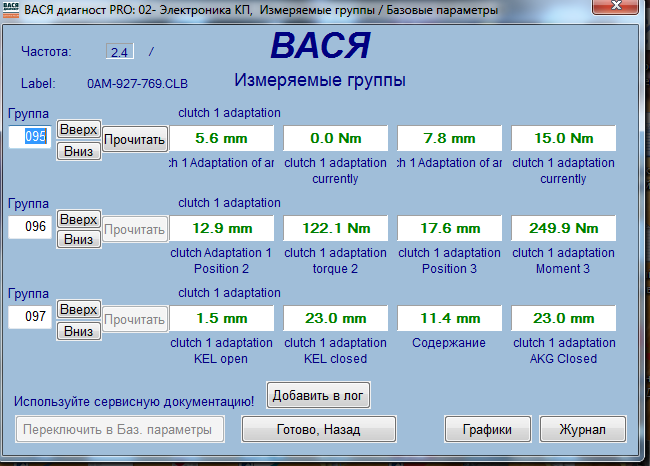Select the 7.8 mm value field

(449, 138)
